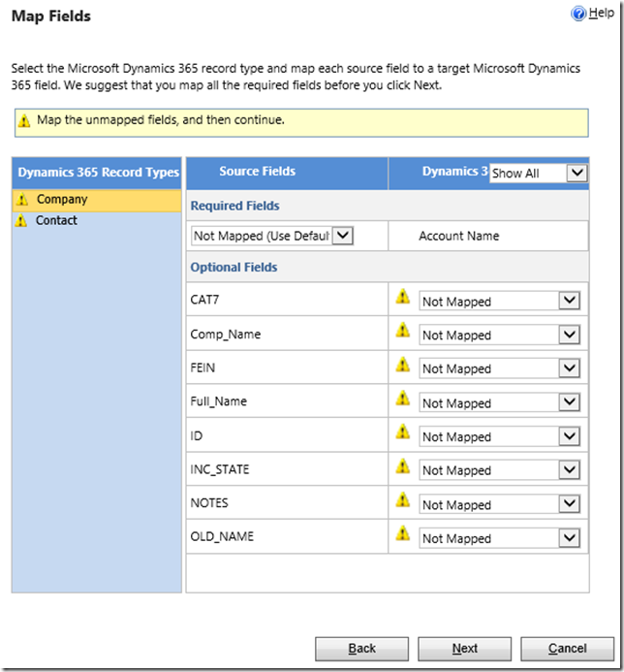Select the Contact record type
624x672 pixels.
97,221
